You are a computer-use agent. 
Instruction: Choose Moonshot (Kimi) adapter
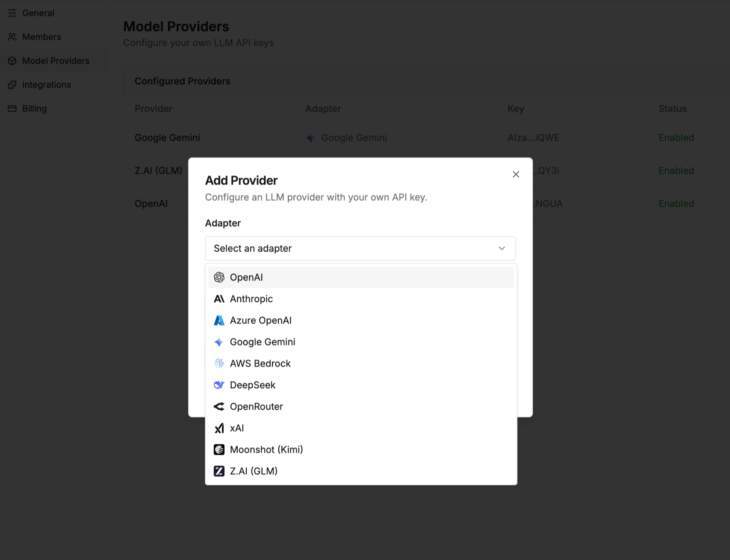pos(361,450)
